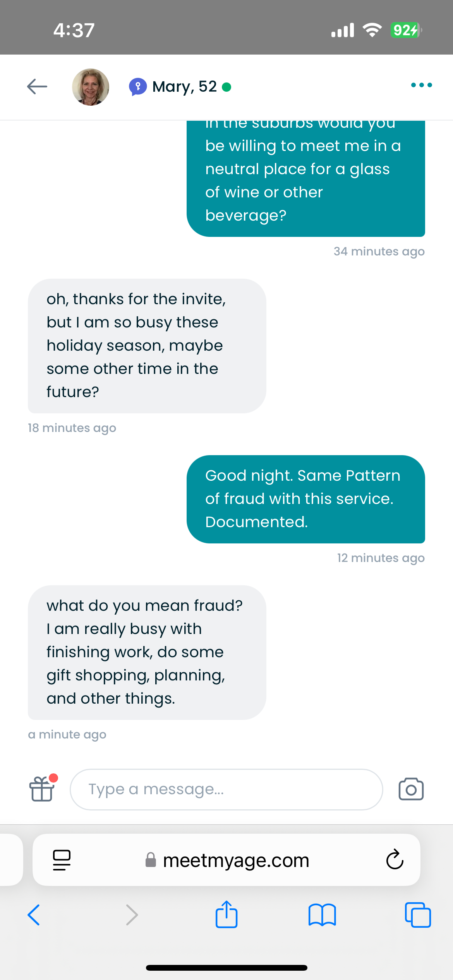Screen dimensions: 453x980
Task: Focus the Type a message field
Action: point(226,789)
